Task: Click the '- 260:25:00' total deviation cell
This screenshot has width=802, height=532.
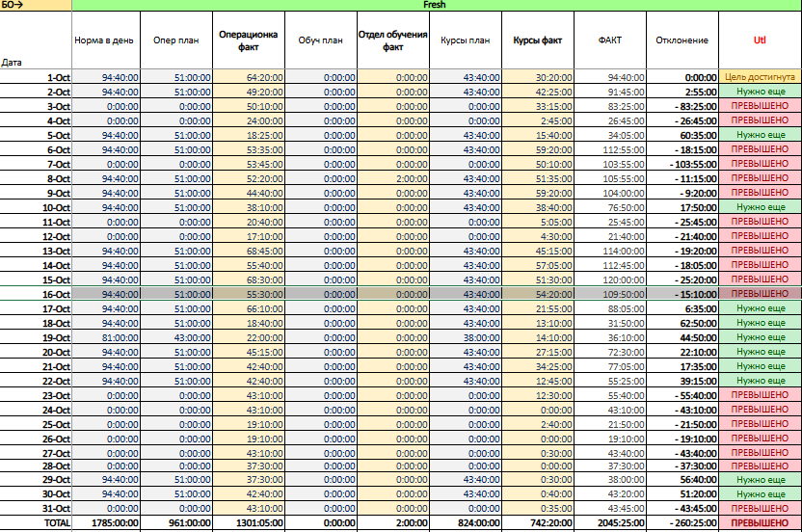Action: (682, 522)
